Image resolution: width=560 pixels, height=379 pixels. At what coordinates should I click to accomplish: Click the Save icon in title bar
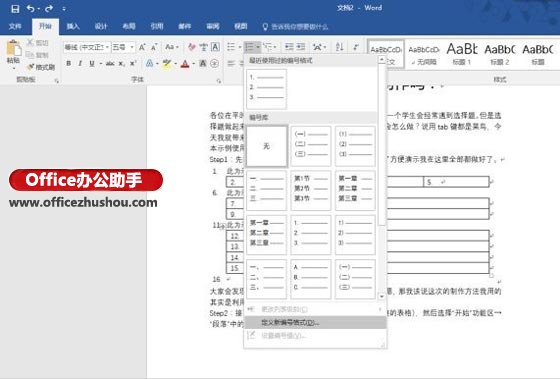click(15, 9)
